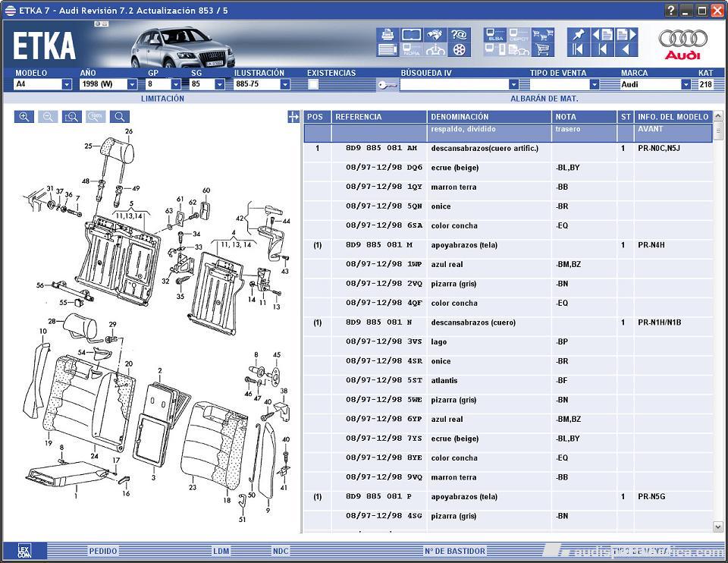Click the plain magnifier search icon

point(119,117)
